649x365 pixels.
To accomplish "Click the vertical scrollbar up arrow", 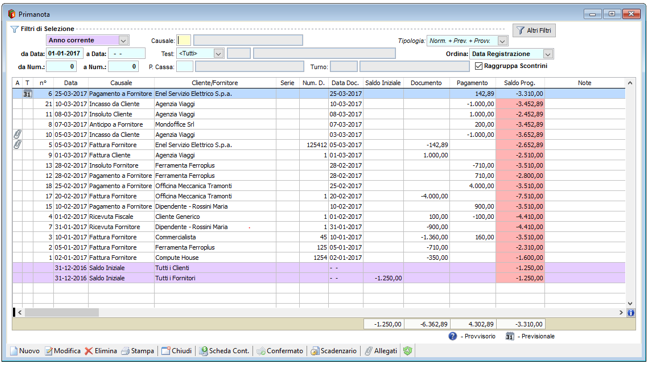I will pyautogui.click(x=630, y=83).
